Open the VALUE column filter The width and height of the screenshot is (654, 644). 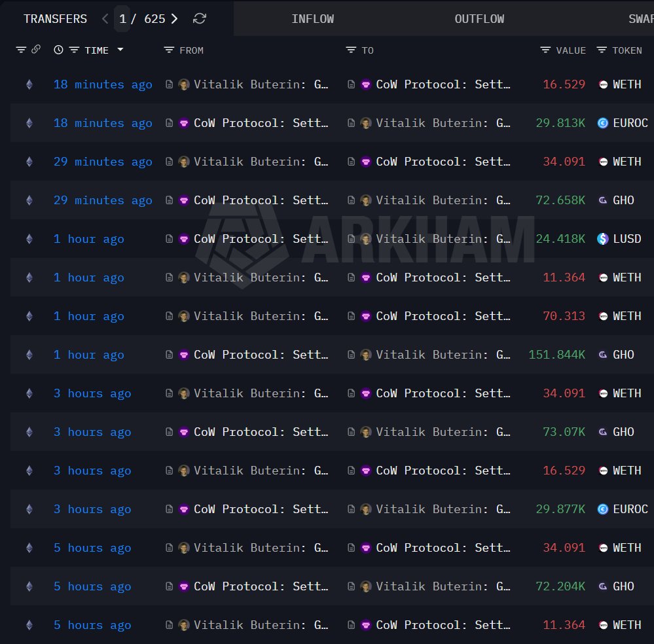[x=545, y=50]
